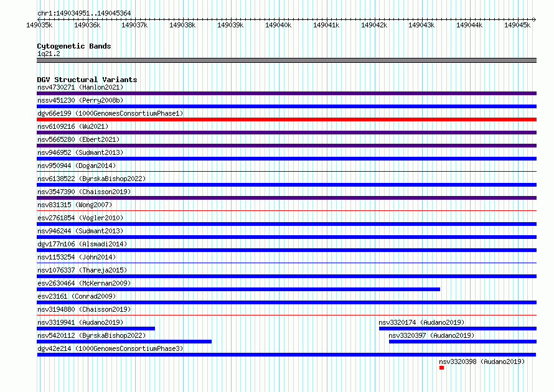Screen dimensions: 554x392
Task: Click the 149035k ruler tick label
Action: pyautogui.click(x=39, y=25)
